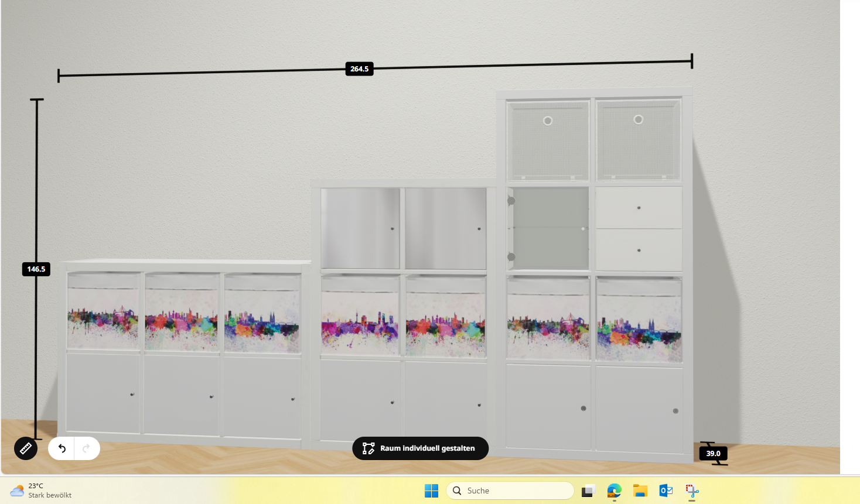860x504 pixels.
Task: Select the top-left wire basket insert
Action: 548,140
